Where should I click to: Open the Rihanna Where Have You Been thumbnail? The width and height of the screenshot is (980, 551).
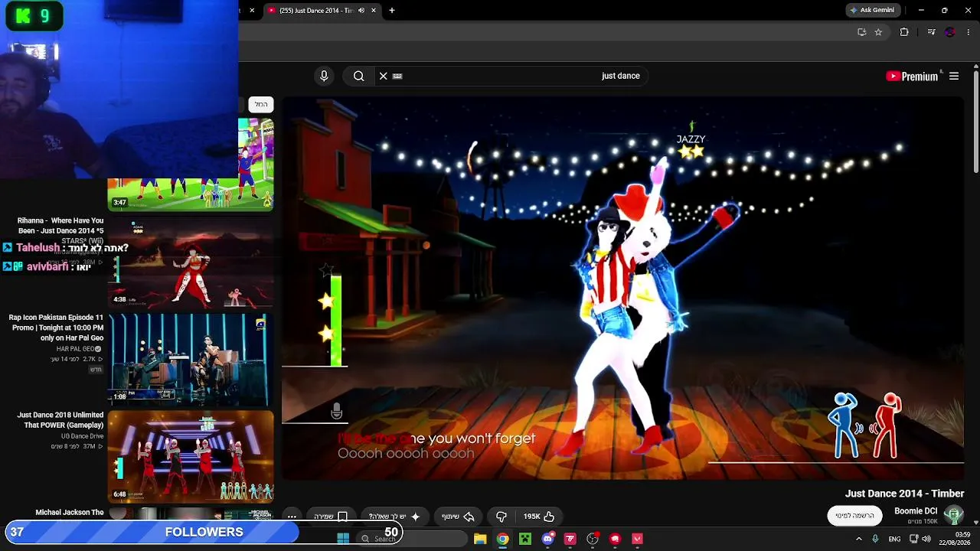(x=191, y=262)
